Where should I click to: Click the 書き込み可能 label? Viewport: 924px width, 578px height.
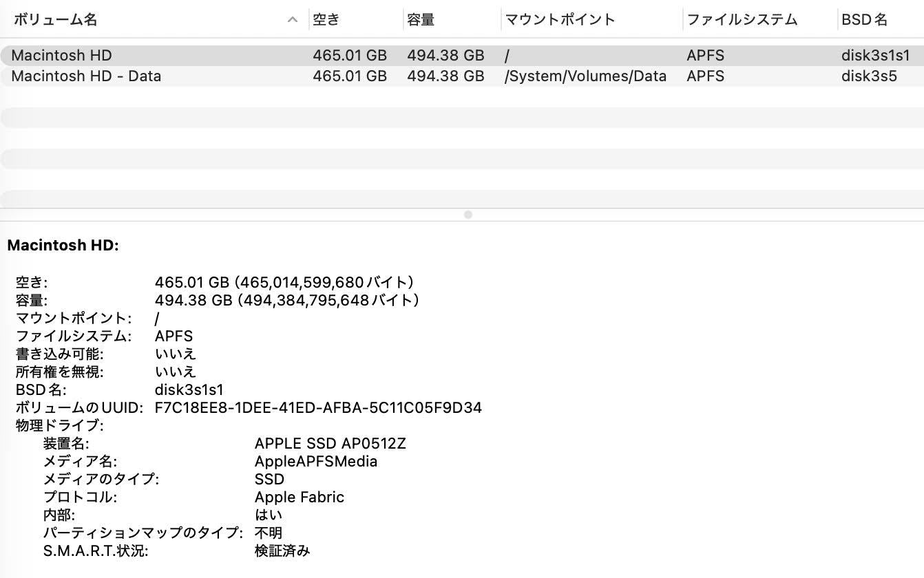[x=60, y=354]
